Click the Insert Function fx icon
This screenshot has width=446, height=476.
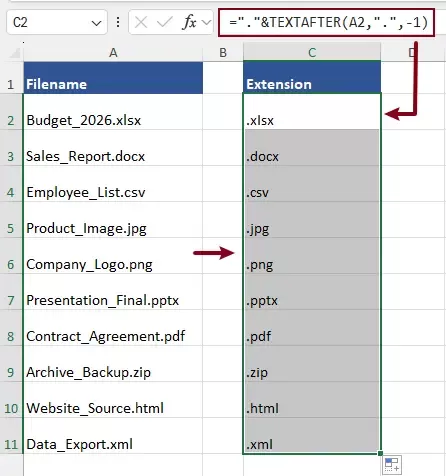coord(189,22)
